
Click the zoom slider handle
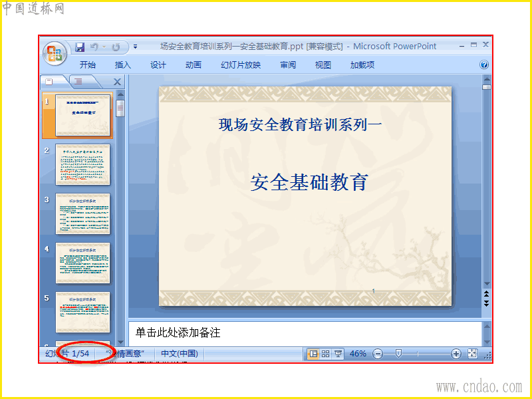(398, 354)
